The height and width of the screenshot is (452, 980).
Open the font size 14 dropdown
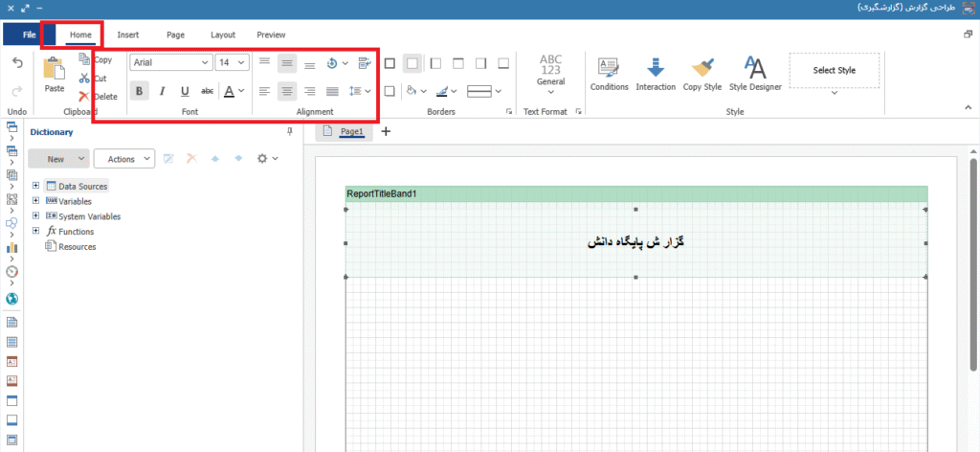click(231, 62)
